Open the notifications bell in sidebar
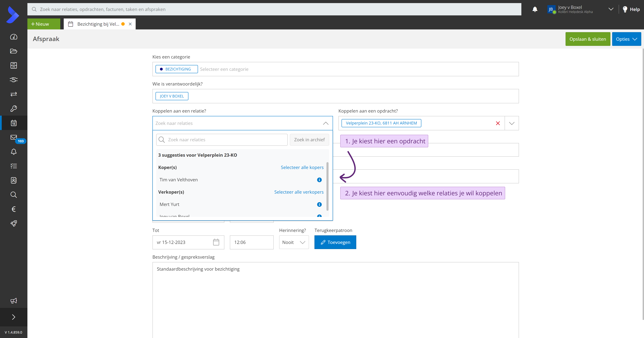Screen dimensions: 644x338 pos(14,152)
